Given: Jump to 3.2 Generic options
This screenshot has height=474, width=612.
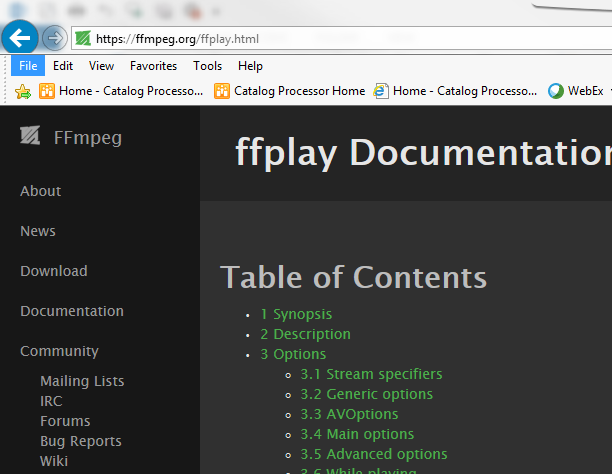Looking at the screenshot, I should (366, 394).
